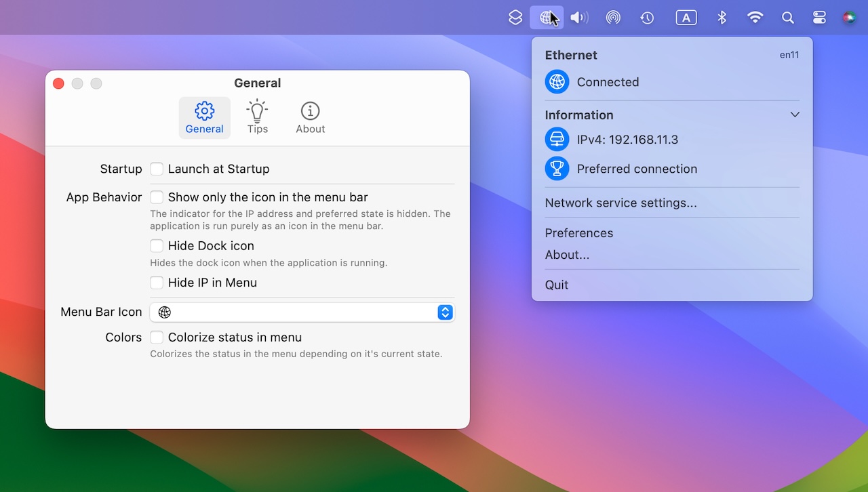The width and height of the screenshot is (868, 492).
Task: Click the Tips lightbulb icon
Action: click(x=257, y=110)
